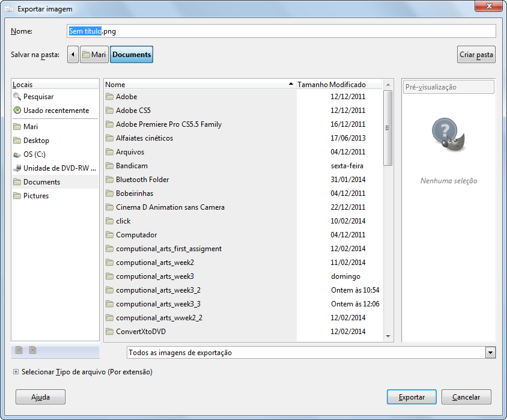This screenshot has width=507, height=420.
Task: Go to Pictures folder in sidebar
Action: click(x=35, y=196)
